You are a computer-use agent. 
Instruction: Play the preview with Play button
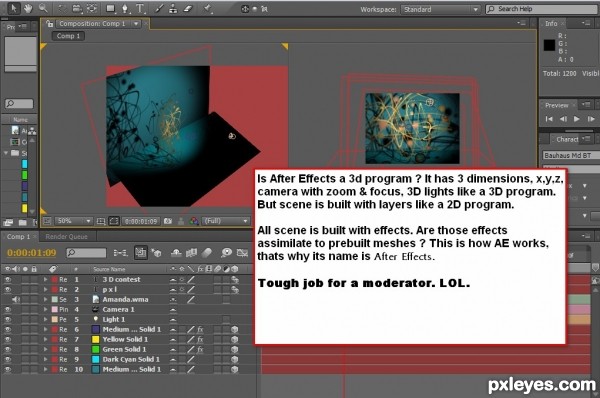tap(577, 119)
